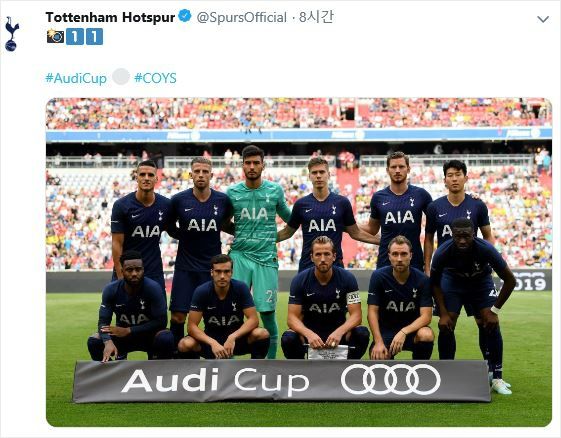
Task: Click the Audi four-rings logo on the banner
Action: click(390, 379)
